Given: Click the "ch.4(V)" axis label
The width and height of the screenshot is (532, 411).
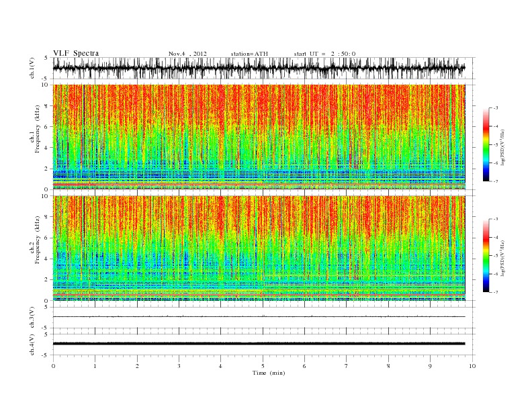Looking at the screenshot, I should coord(32,345).
